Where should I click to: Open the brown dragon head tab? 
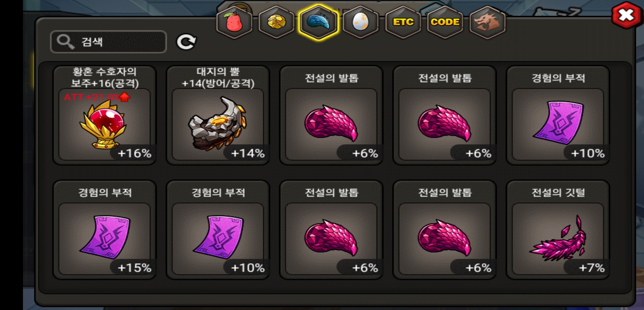487,22
